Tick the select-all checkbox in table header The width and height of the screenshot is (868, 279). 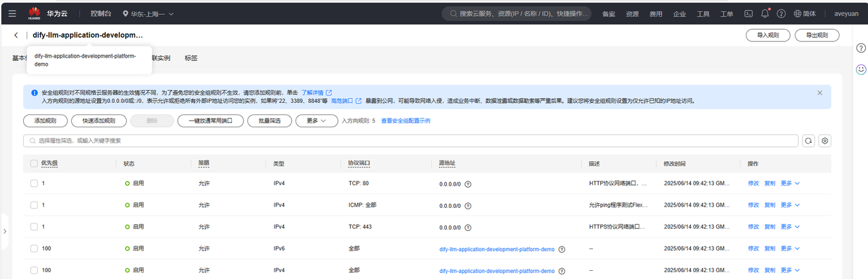34,163
